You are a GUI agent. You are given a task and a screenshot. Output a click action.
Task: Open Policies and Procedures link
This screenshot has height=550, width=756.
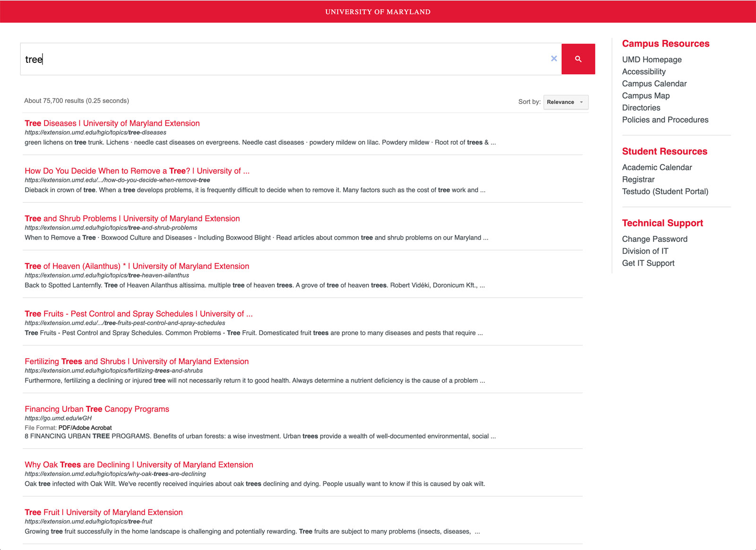pyautogui.click(x=665, y=120)
